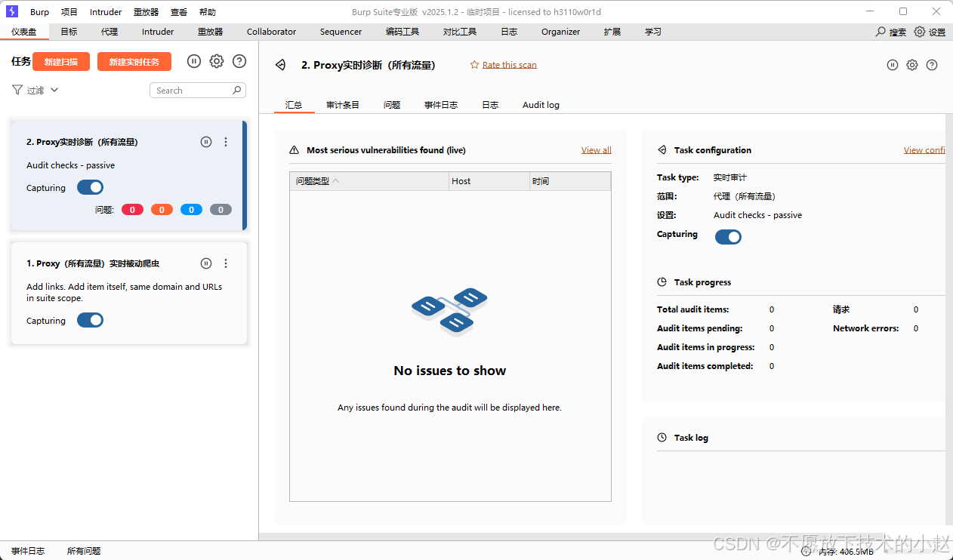The image size is (953, 560).
Task: Switch to the Organizer tab
Action: coord(560,32)
